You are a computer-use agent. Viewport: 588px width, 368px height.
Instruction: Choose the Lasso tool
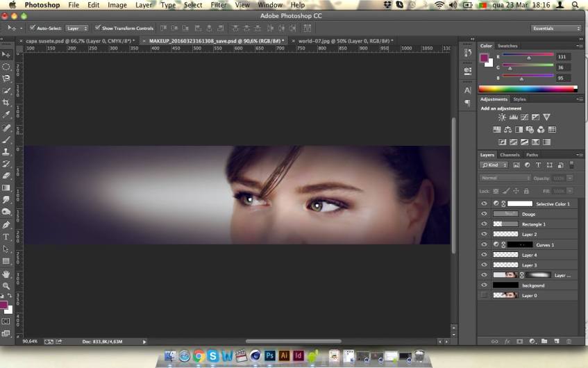tap(6, 78)
